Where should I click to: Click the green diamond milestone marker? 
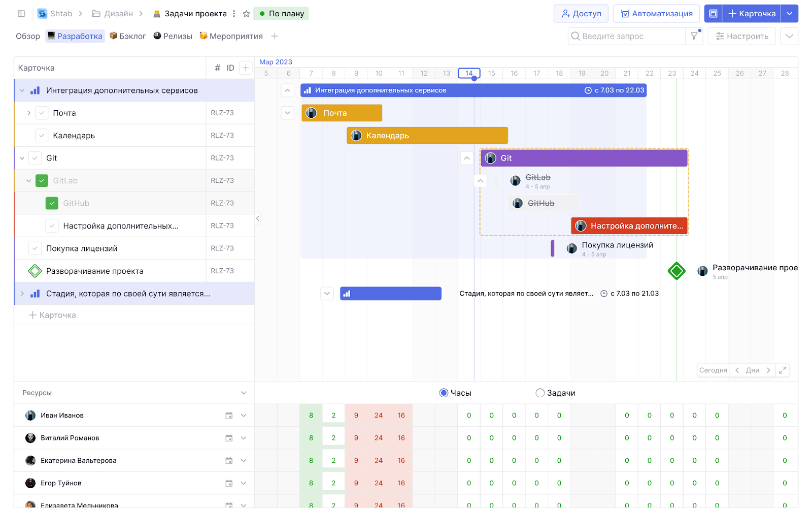point(676,271)
